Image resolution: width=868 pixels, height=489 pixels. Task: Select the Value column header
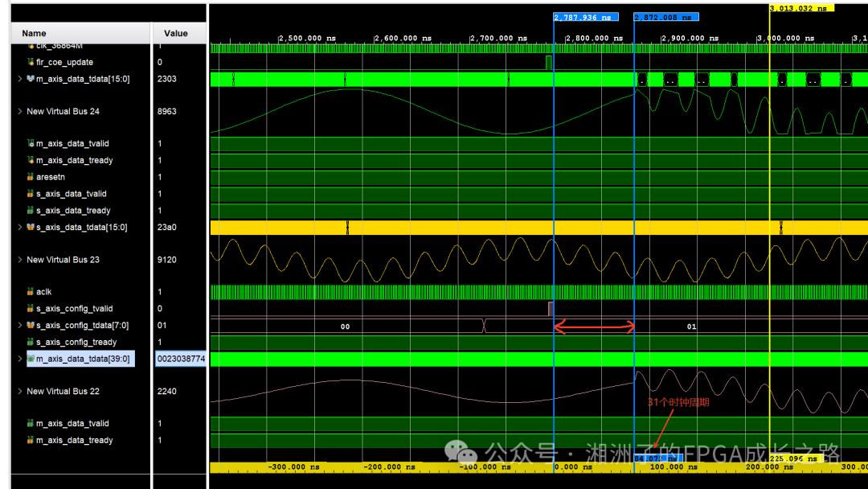click(x=180, y=33)
